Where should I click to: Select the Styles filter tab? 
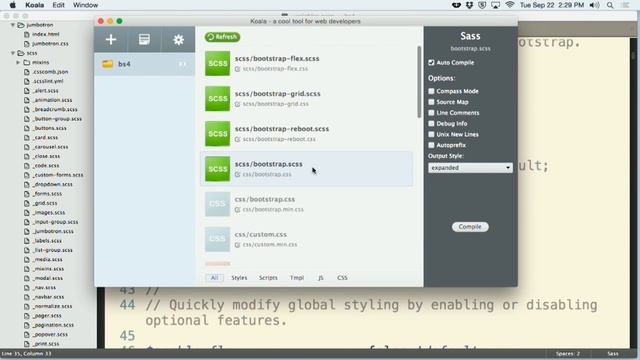(x=239, y=278)
